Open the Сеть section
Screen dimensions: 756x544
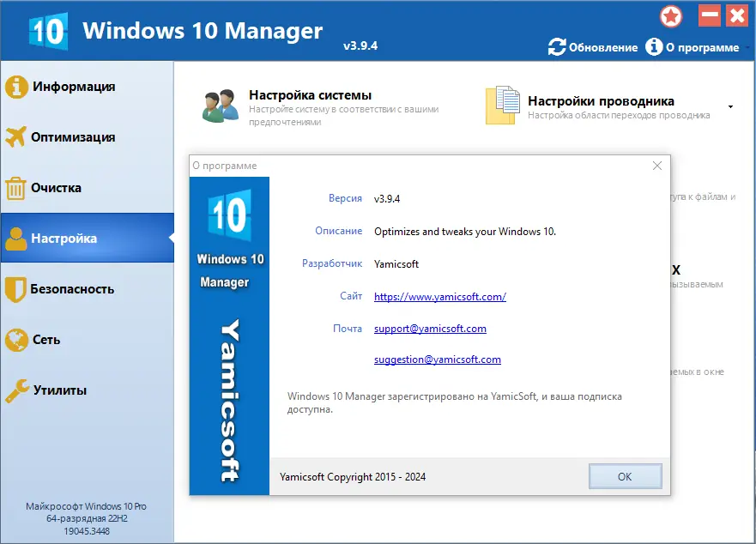(87, 340)
